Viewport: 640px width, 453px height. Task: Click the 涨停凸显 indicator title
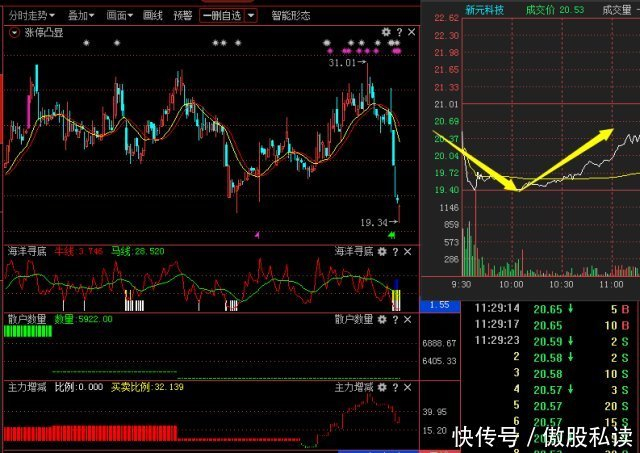click(x=44, y=33)
